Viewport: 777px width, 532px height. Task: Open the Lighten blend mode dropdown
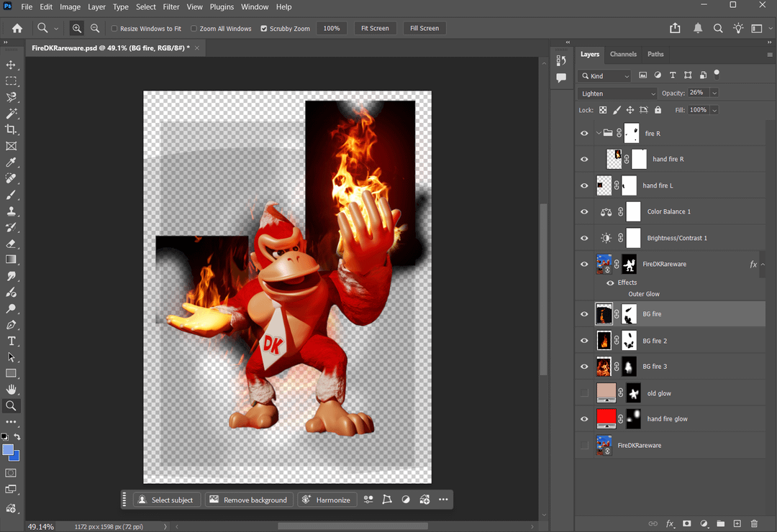tap(617, 93)
